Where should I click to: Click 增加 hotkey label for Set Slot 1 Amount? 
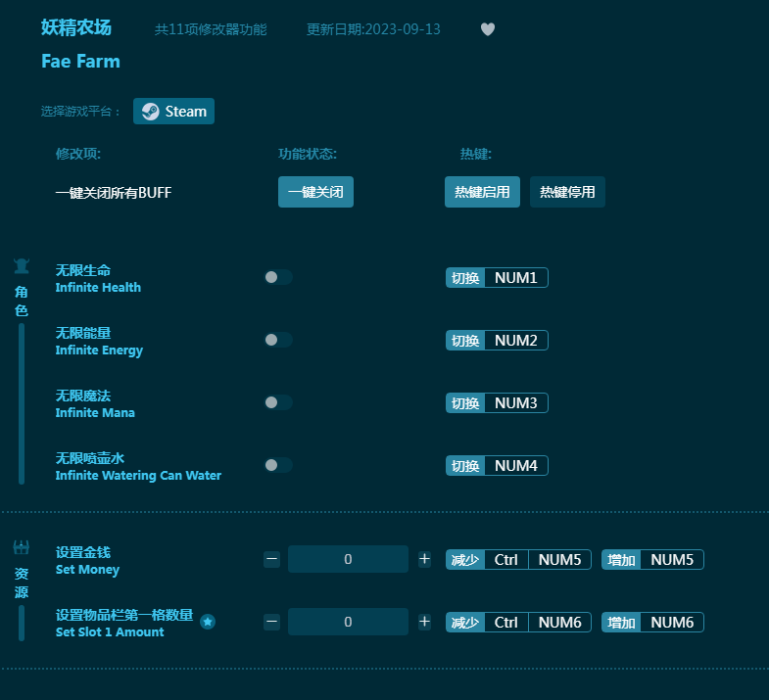point(621,622)
